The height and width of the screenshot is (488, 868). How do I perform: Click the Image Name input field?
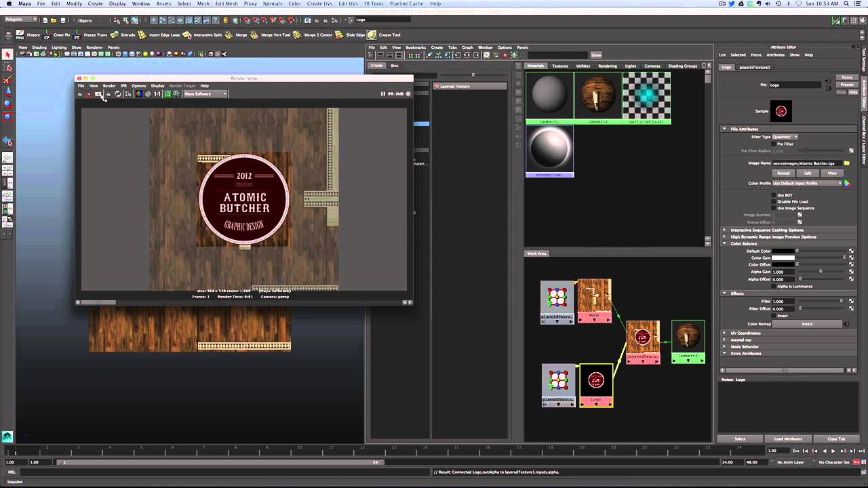tap(807, 163)
